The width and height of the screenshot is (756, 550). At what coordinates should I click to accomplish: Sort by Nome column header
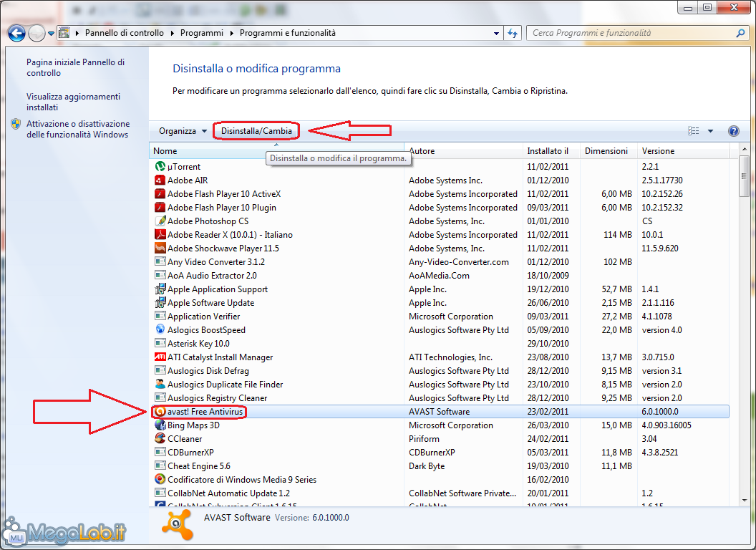click(276, 151)
